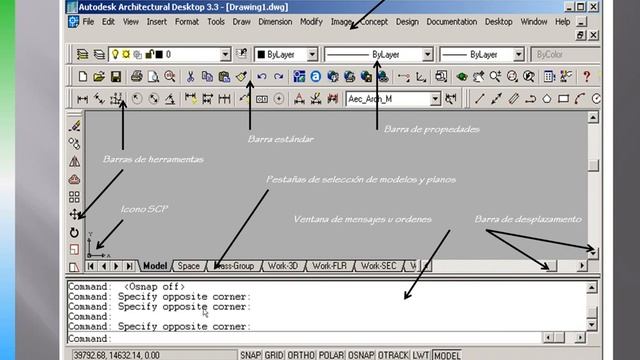Click the Undo arrow icon
This screenshot has height=360, width=640.
tap(262, 76)
